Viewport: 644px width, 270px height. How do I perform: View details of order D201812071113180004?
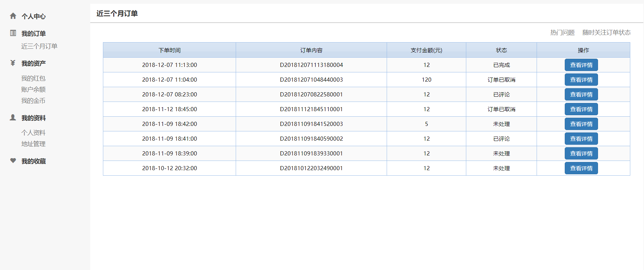(581, 65)
